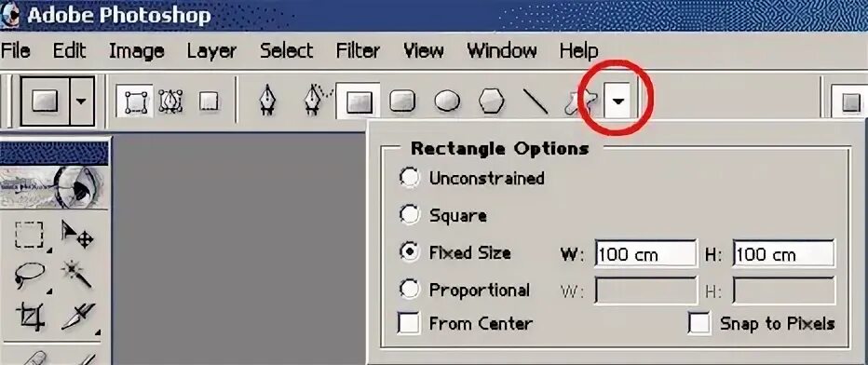Click the Fixed Size width field
The image size is (868, 365).
[645, 254]
